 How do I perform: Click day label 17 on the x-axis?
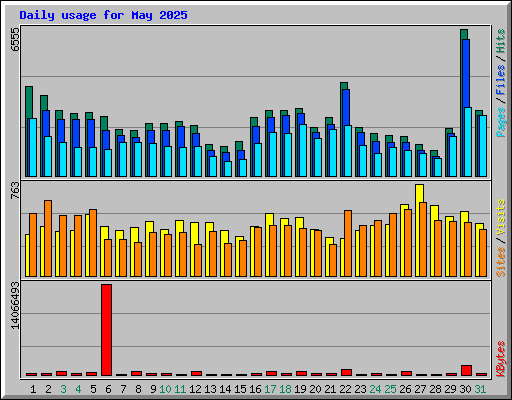[270, 389]
